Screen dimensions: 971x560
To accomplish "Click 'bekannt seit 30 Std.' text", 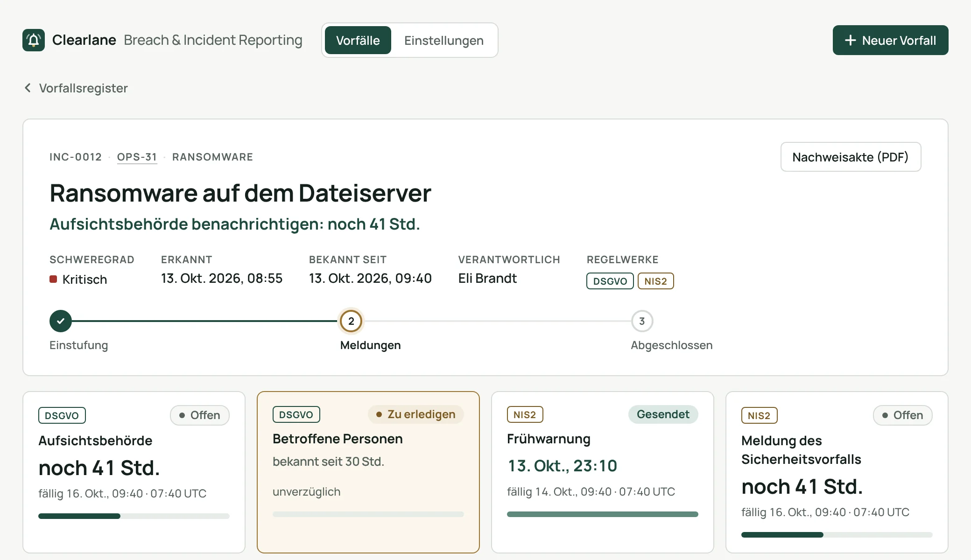I will click(328, 462).
